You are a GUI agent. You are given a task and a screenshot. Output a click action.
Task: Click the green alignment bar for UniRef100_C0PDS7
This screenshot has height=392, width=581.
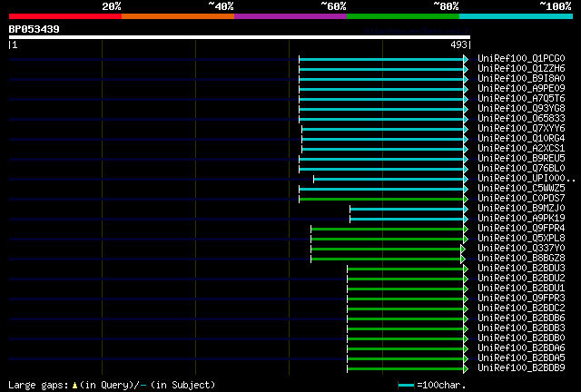click(x=381, y=200)
